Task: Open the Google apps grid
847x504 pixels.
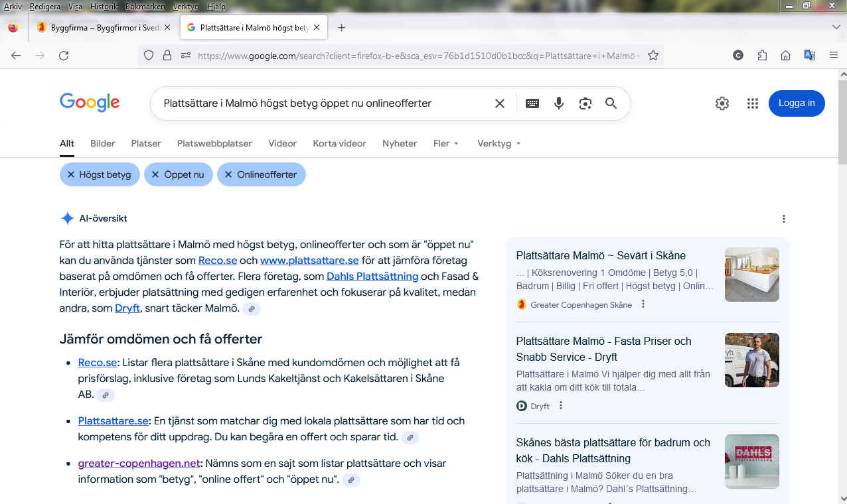Action: point(752,103)
